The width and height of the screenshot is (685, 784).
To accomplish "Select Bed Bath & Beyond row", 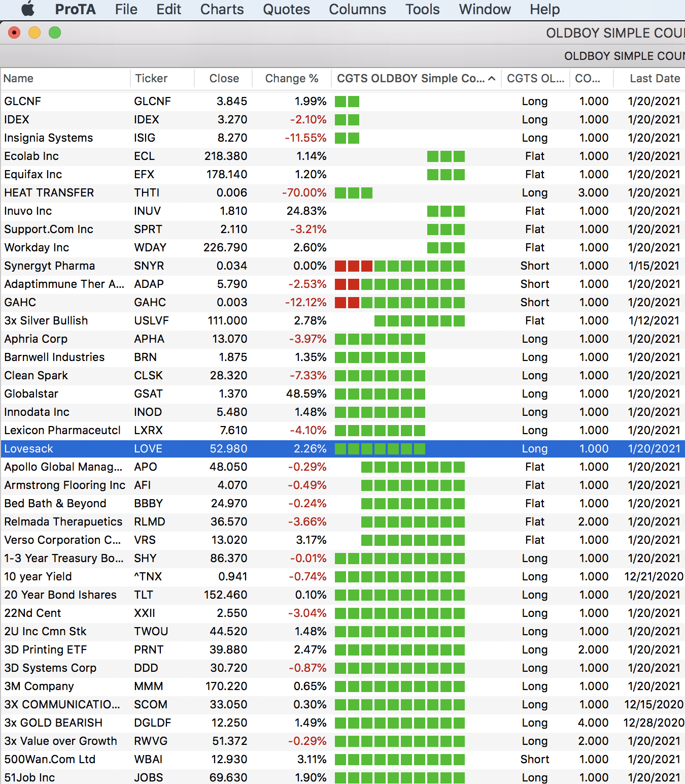I will [x=342, y=503].
